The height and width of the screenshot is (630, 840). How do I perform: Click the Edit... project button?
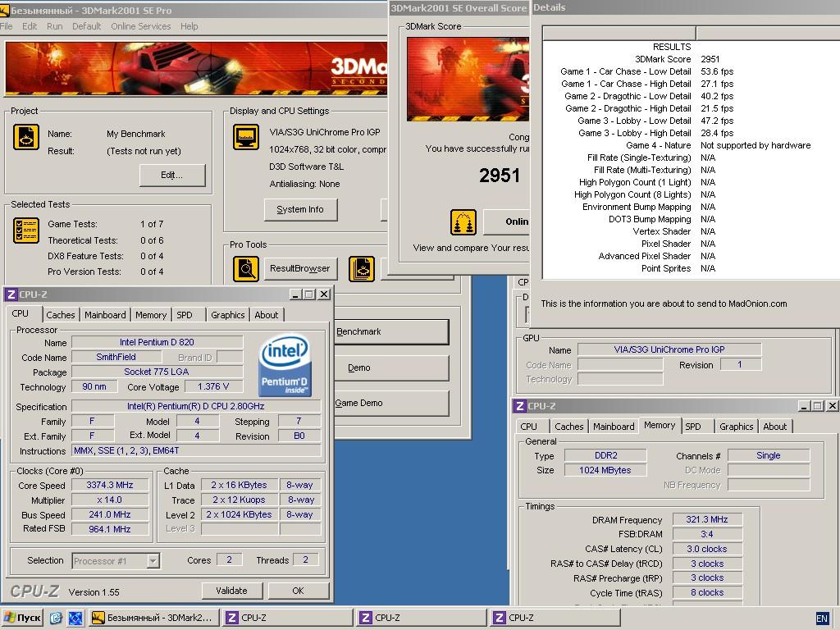pos(172,176)
